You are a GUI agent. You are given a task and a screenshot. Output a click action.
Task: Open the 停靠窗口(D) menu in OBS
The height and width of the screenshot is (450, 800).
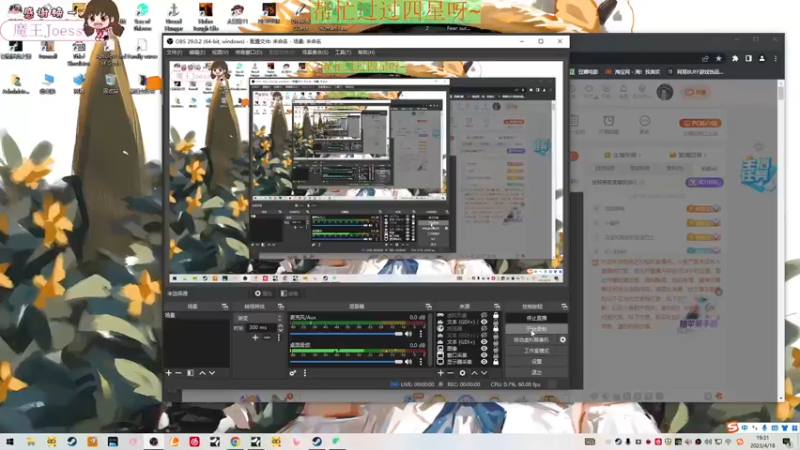point(248,53)
